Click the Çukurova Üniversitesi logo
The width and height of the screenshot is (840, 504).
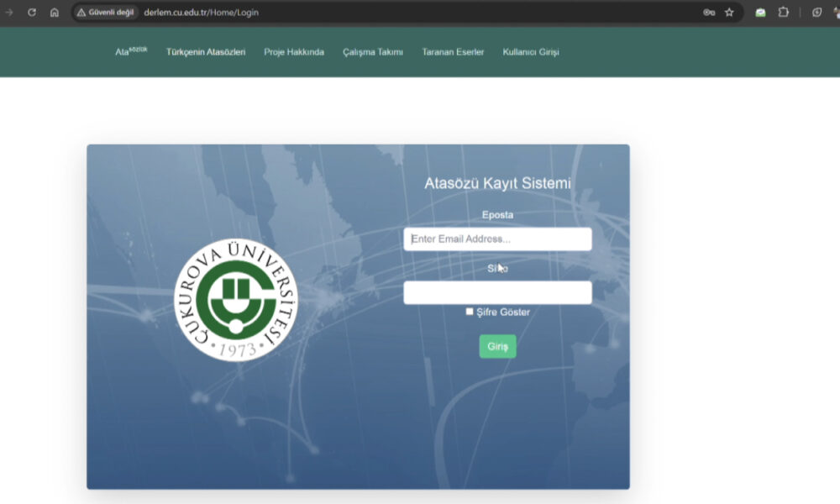pos(236,300)
